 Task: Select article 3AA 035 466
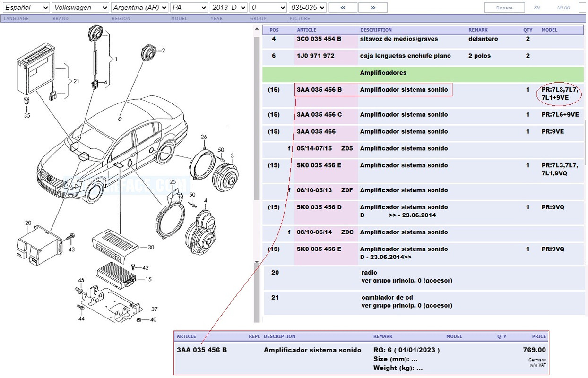pos(316,131)
